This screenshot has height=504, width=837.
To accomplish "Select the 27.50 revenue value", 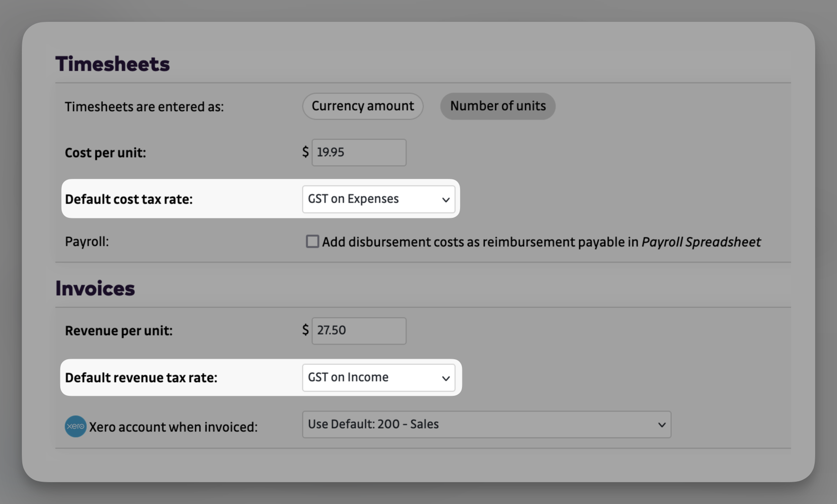I will click(x=334, y=330).
